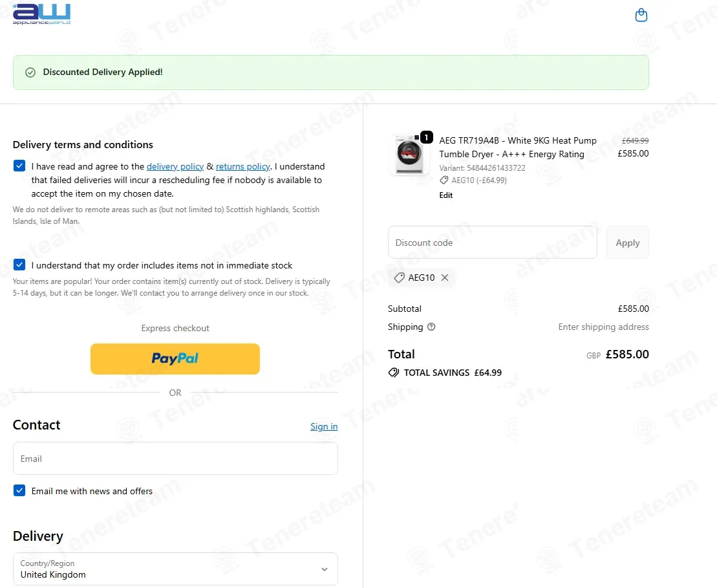This screenshot has height=588, width=717.
Task: Click the item quantity badge on product image
Action: pos(426,137)
